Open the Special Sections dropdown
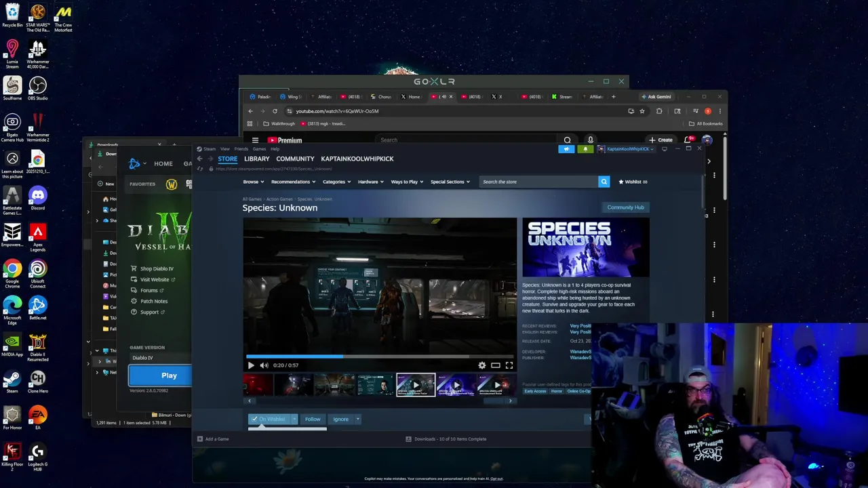 (x=450, y=182)
